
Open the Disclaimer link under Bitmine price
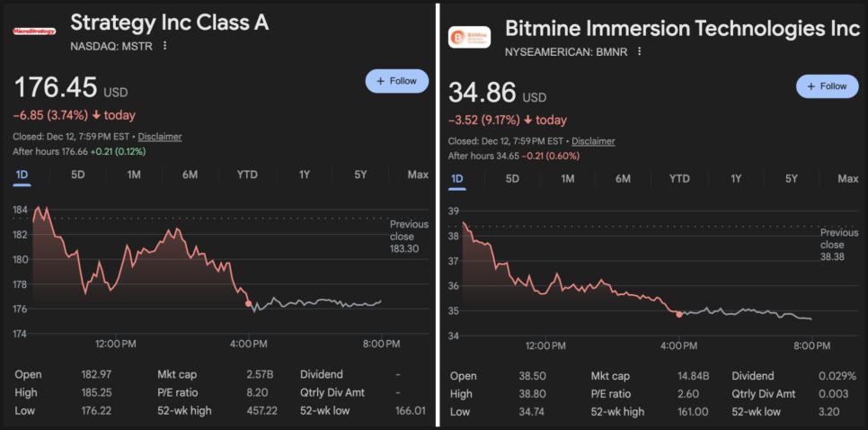[593, 141]
